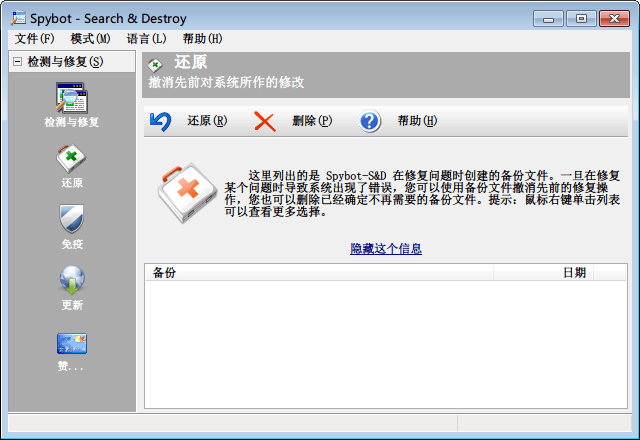
Task: Sort by the 备份 column header
Action: click(318, 272)
